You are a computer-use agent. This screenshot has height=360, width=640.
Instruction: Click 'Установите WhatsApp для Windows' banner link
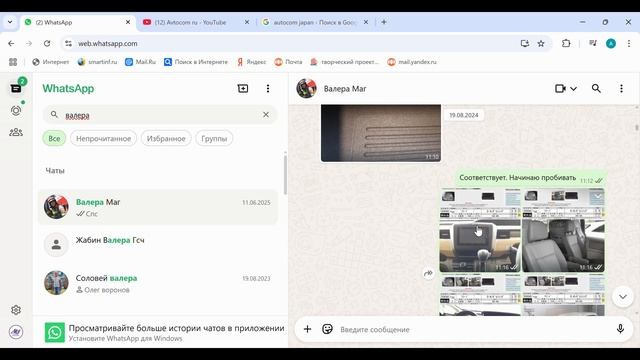click(x=125, y=338)
